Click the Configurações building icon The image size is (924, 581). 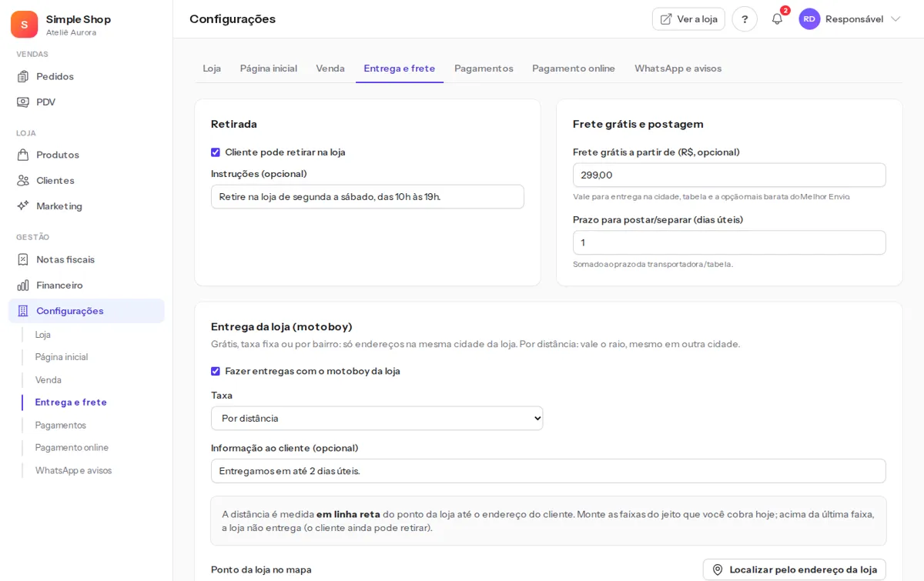pyautogui.click(x=23, y=311)
